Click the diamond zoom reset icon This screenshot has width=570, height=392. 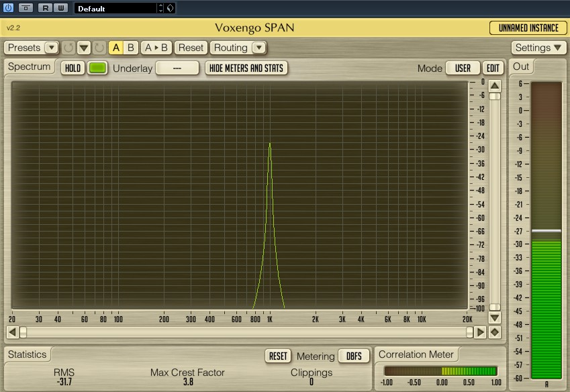pyautogui.click(x=495, y=332)
